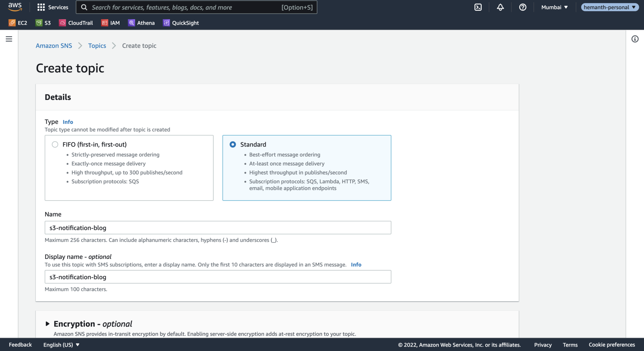The image size is (644, 351).
Task: Open the EC2 service shortcut
Action: 18,23
